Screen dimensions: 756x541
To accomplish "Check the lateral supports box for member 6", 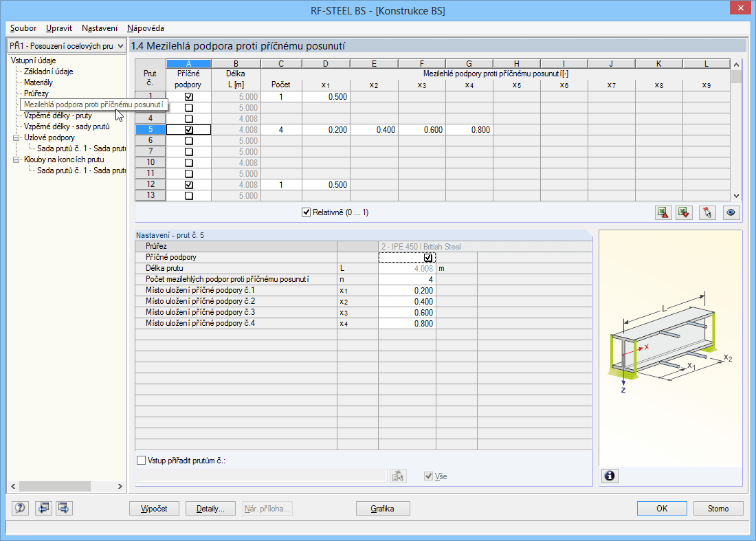I will [188, 141].
